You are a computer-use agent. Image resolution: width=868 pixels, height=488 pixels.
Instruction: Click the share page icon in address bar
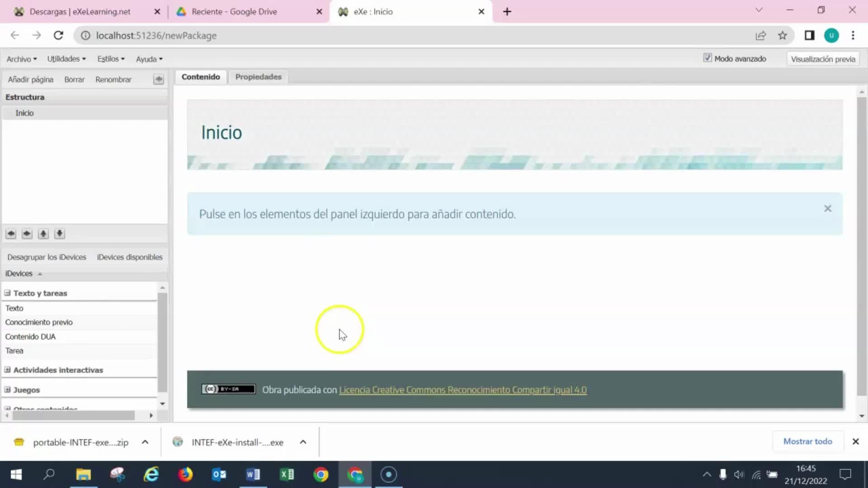pos(761,35)
